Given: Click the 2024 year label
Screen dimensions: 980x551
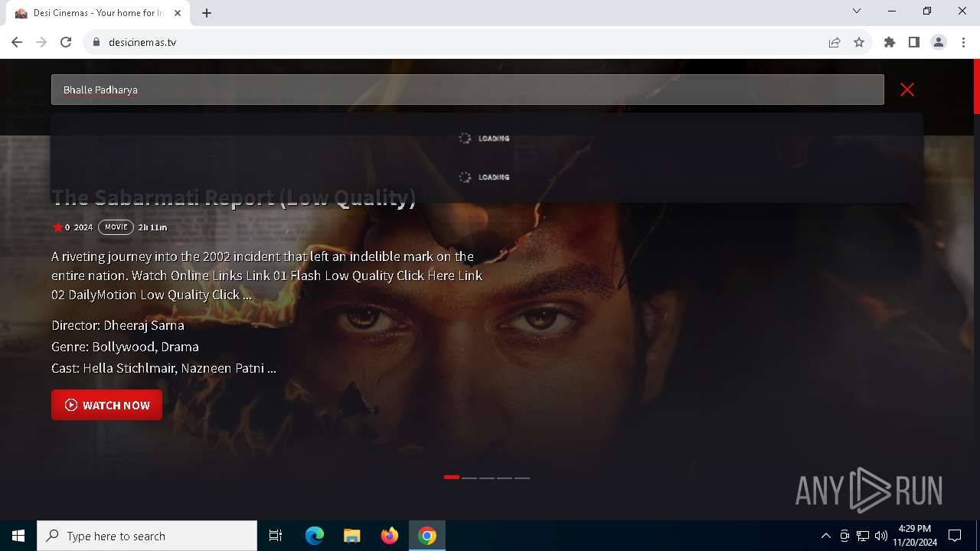Looking at the screenshot, I should coord(83,227).
